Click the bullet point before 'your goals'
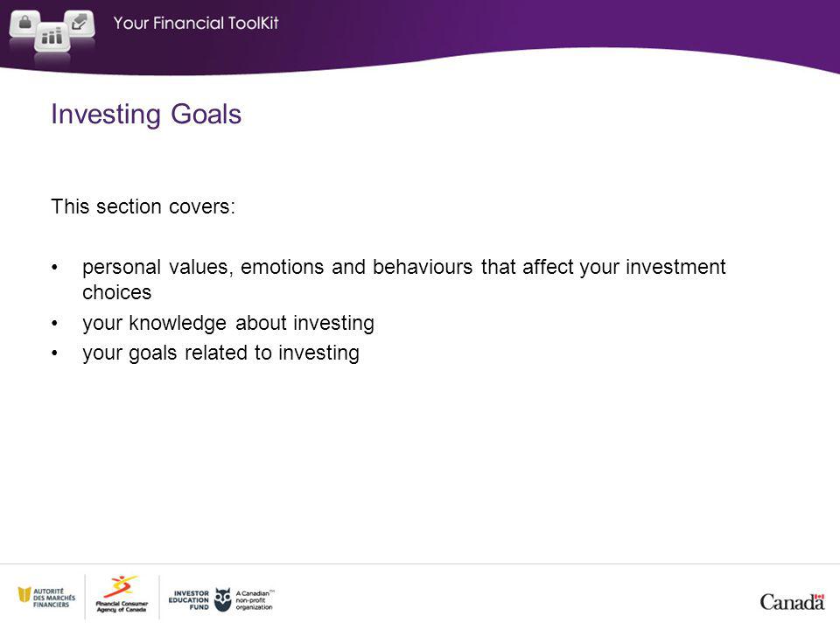 tap(54, 353)
